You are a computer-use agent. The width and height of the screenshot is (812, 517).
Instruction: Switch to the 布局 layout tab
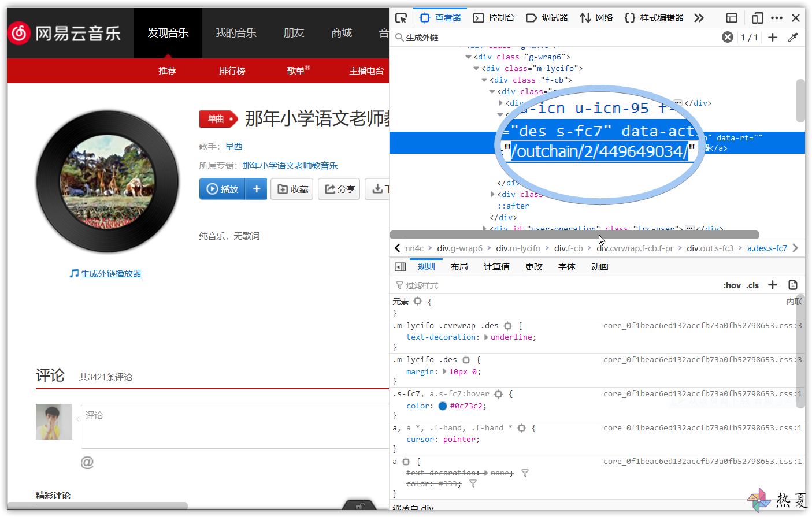(459, 267)
